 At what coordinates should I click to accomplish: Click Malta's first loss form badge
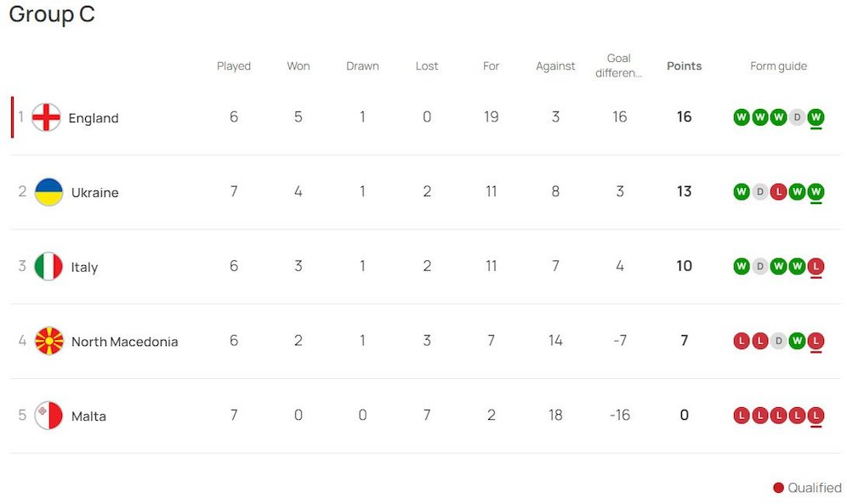point(742,415)
